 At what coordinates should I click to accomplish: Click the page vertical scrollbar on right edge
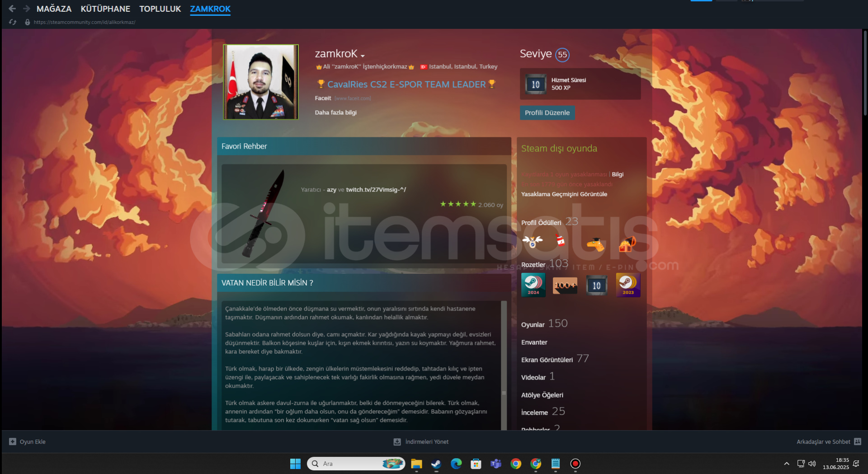[865, 72]
